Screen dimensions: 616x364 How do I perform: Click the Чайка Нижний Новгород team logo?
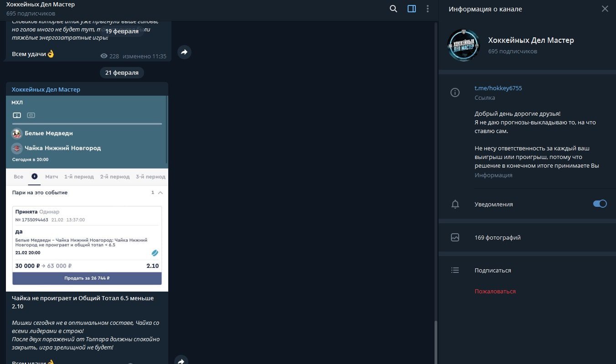17,148
